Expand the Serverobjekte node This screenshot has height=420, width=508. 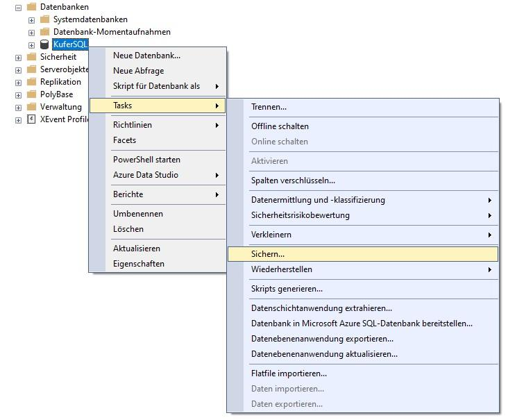tap(19, 70)
